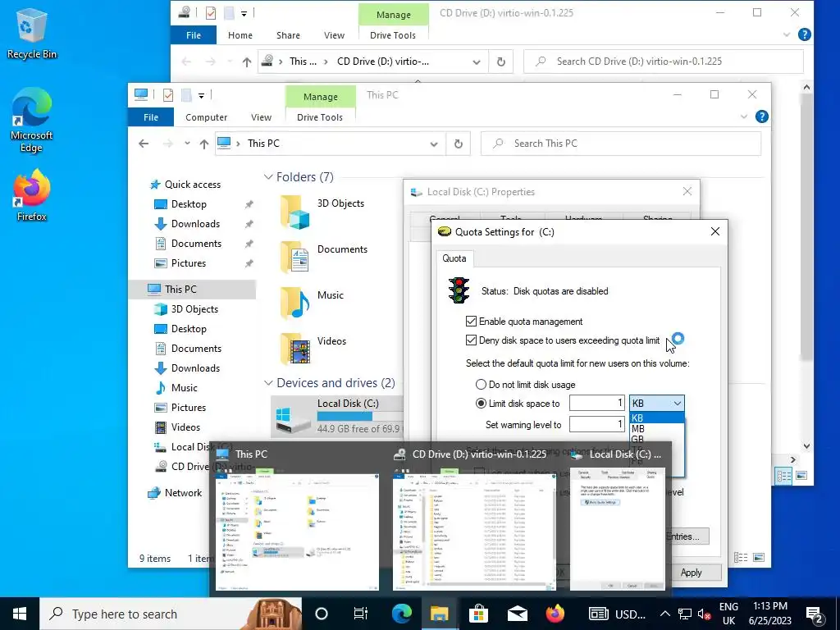Open Quick Access Toolbar dropdown in This PC

(x=202, y=96)
